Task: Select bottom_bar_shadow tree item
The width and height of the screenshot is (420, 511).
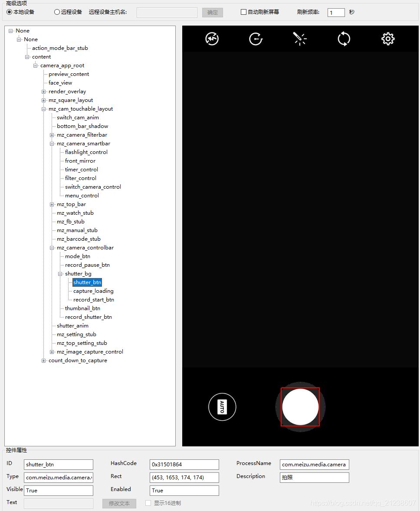Action: pyautogui.click(x=82, y=126)
